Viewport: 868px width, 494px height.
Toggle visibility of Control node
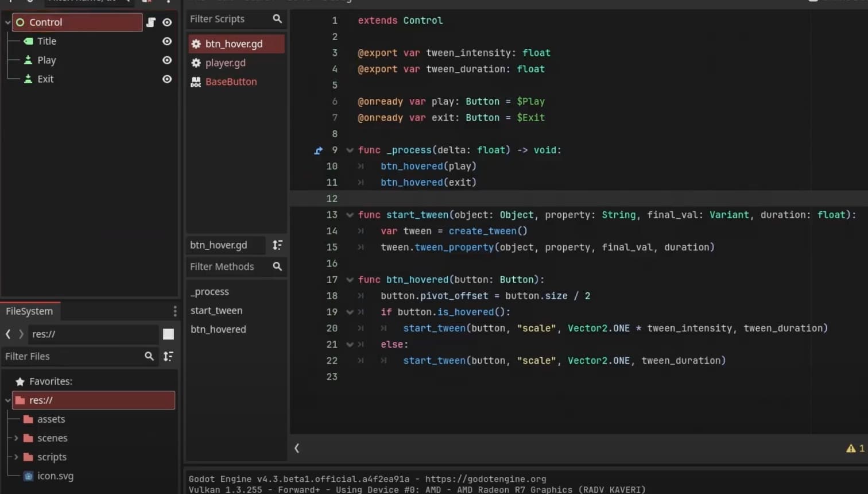point(167,22)
